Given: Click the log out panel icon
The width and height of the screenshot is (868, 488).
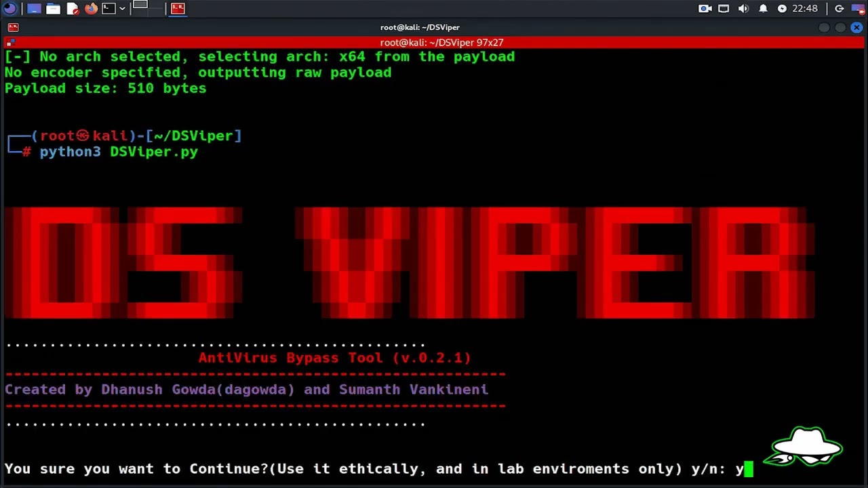Looking at the screenshot, I should (x=840, y=9).
